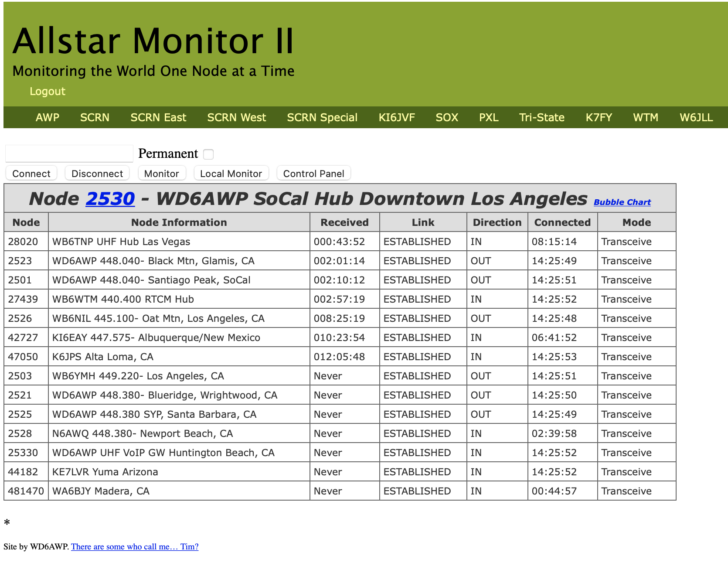Select SCRN in the navigation bar
728x566 pixels.
point(95,118)
